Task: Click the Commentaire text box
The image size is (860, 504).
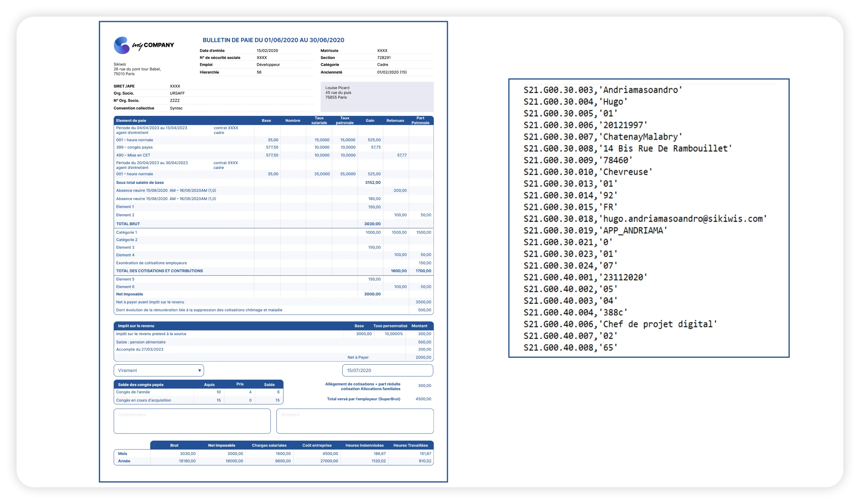Action: click(192, 421)
